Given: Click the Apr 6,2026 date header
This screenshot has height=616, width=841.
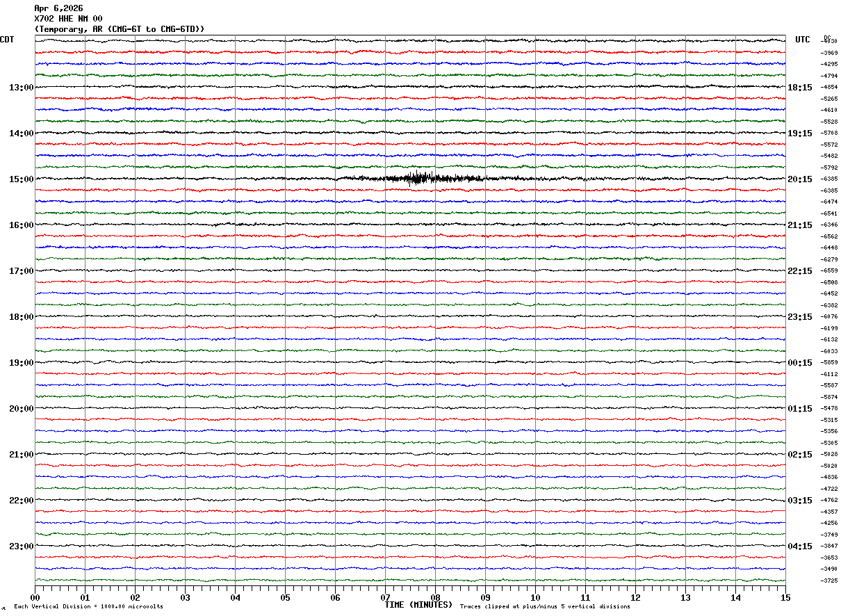Looking at the screenshot, I should click(x=58, y=8).
